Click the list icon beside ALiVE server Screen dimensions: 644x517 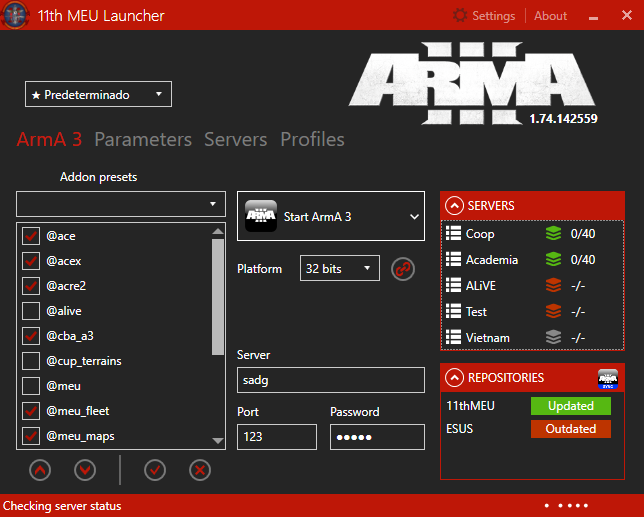[x=453, y=285]
